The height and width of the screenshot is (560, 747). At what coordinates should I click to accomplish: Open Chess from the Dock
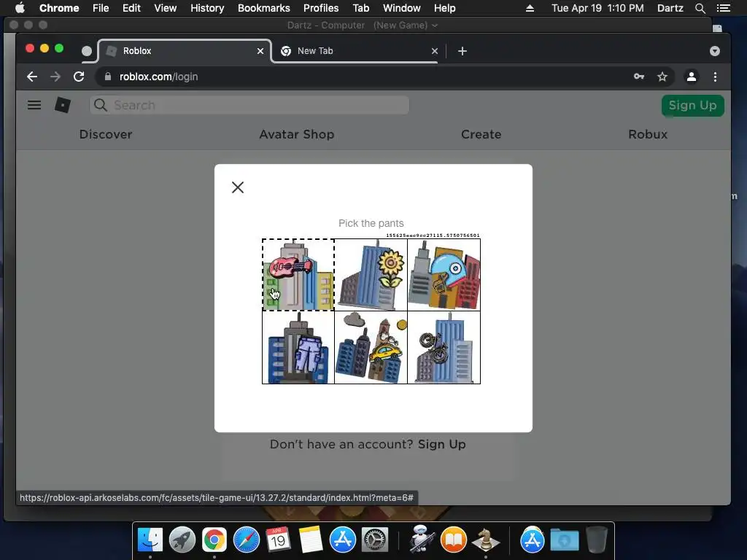tap(485, 540)
